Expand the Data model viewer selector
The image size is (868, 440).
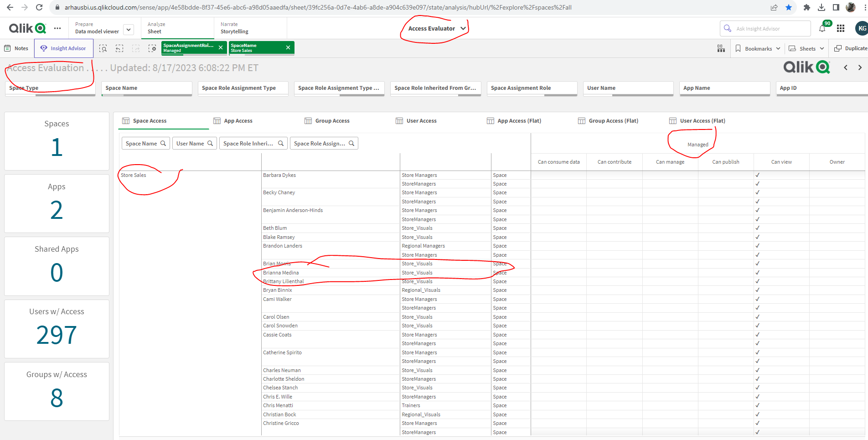click(129, 29)
